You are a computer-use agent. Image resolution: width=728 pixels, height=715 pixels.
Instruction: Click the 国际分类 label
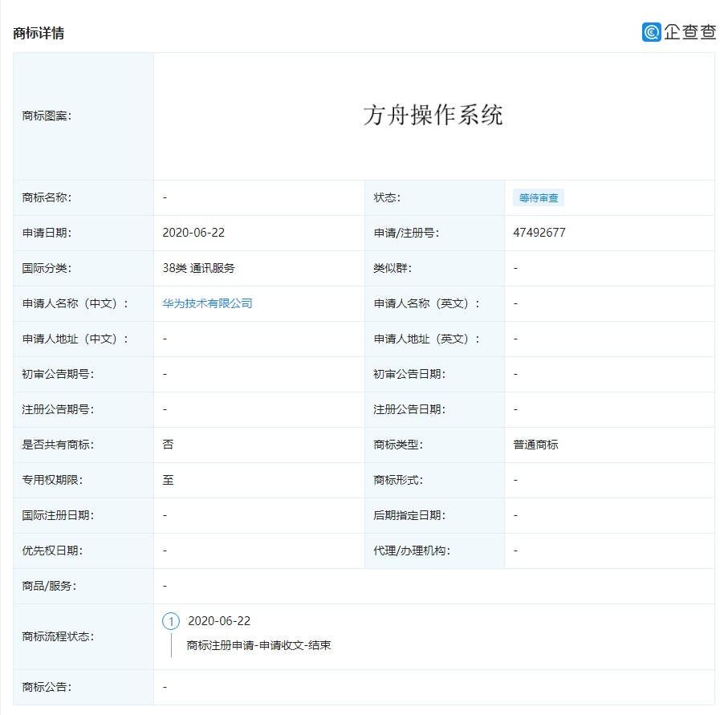(47, 268)
